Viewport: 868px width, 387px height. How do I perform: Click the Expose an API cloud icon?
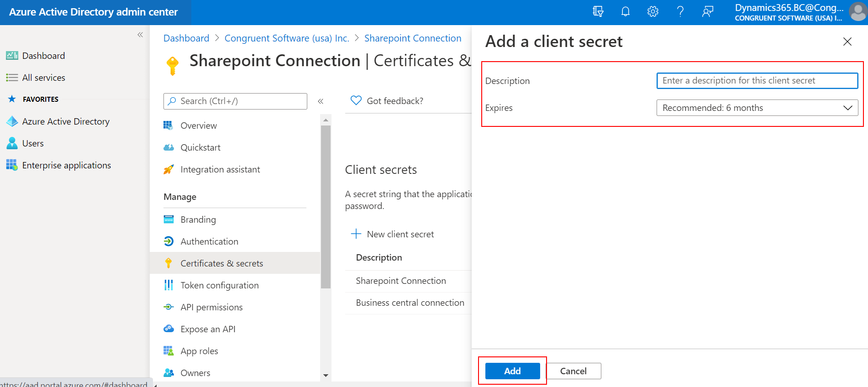coord(168,329)
